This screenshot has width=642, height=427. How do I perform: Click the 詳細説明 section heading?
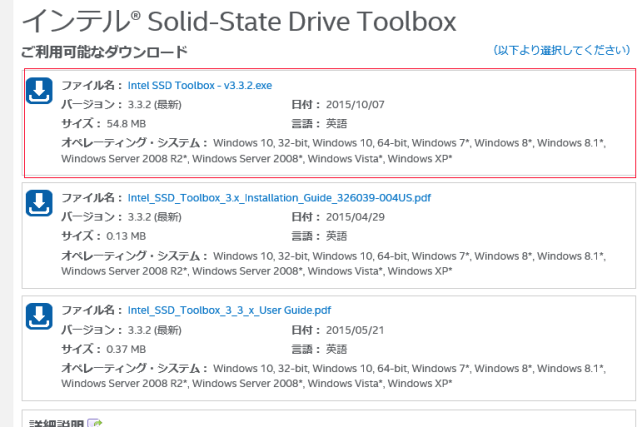coord(51,424)
